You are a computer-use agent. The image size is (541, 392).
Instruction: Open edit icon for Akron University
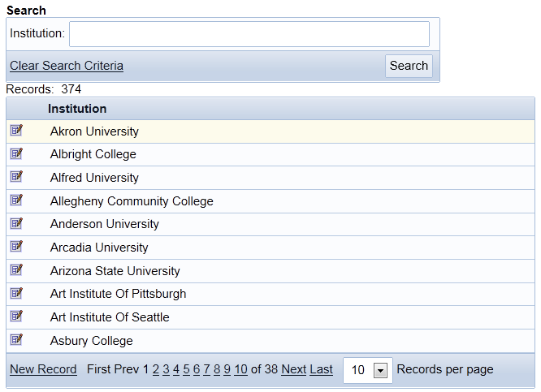tap(16, 131)
